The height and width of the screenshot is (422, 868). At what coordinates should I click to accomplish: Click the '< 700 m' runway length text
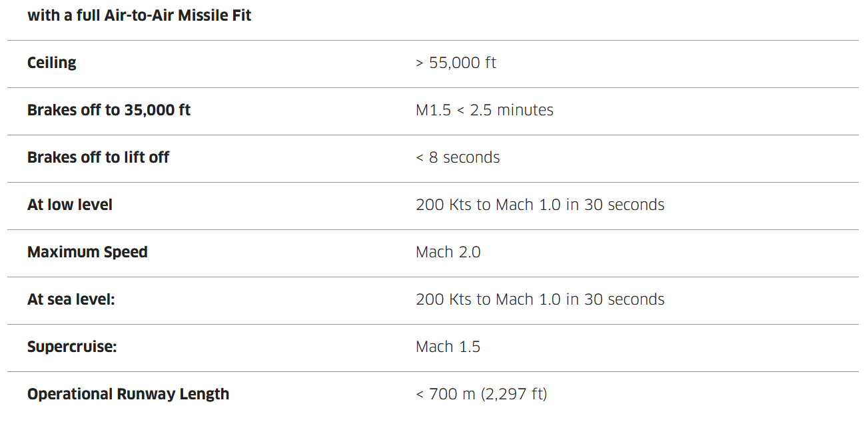(445, 394)
